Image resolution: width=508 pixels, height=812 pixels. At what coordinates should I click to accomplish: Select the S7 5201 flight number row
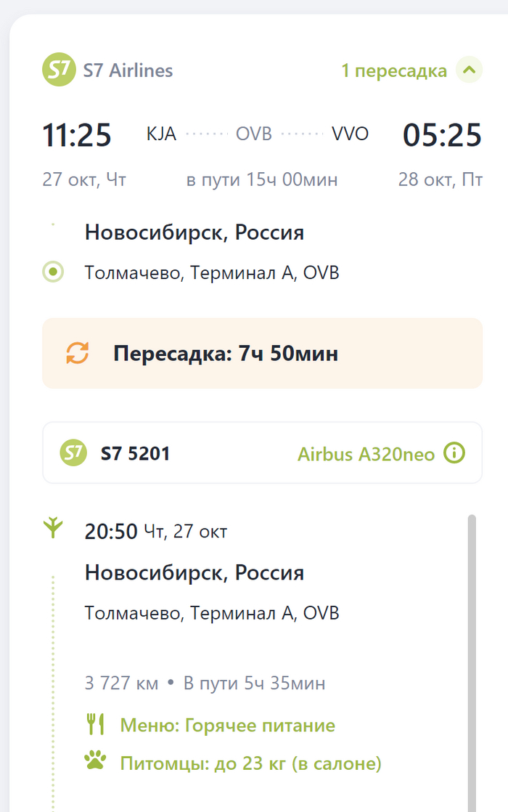pos(135,454)
